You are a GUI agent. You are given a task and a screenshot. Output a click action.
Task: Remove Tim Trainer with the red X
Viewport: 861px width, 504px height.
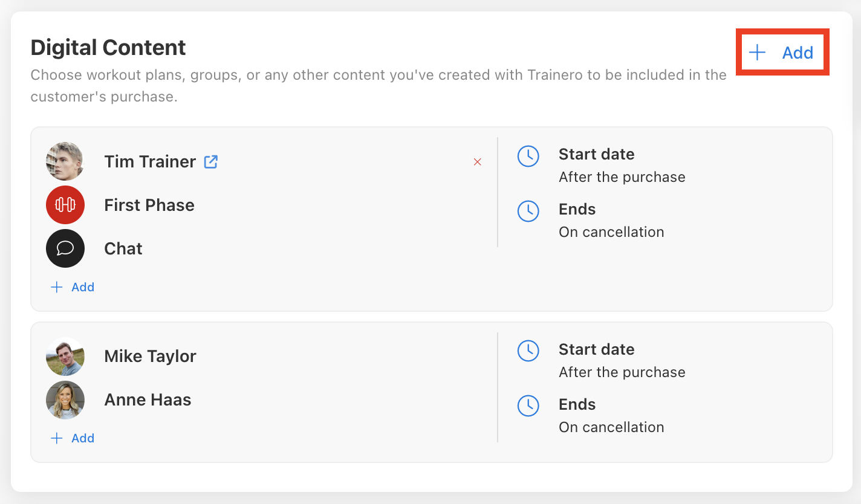coord(478,161)
